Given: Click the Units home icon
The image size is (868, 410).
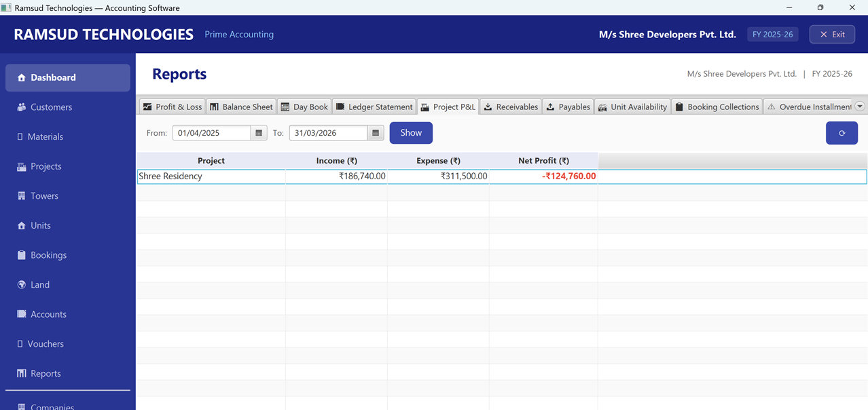Looking at the screenshot, I should (21, 225).
